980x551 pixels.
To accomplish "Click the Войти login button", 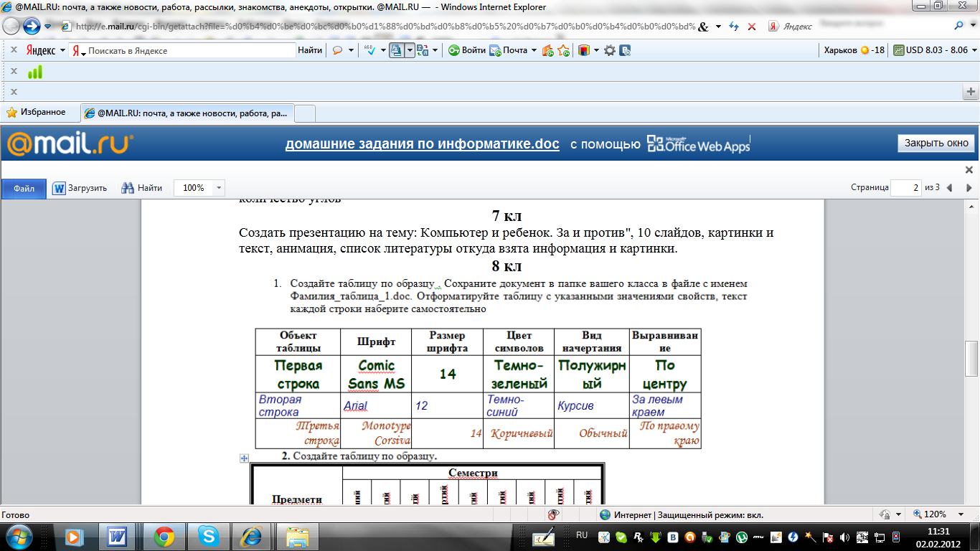I will [467, 50].
